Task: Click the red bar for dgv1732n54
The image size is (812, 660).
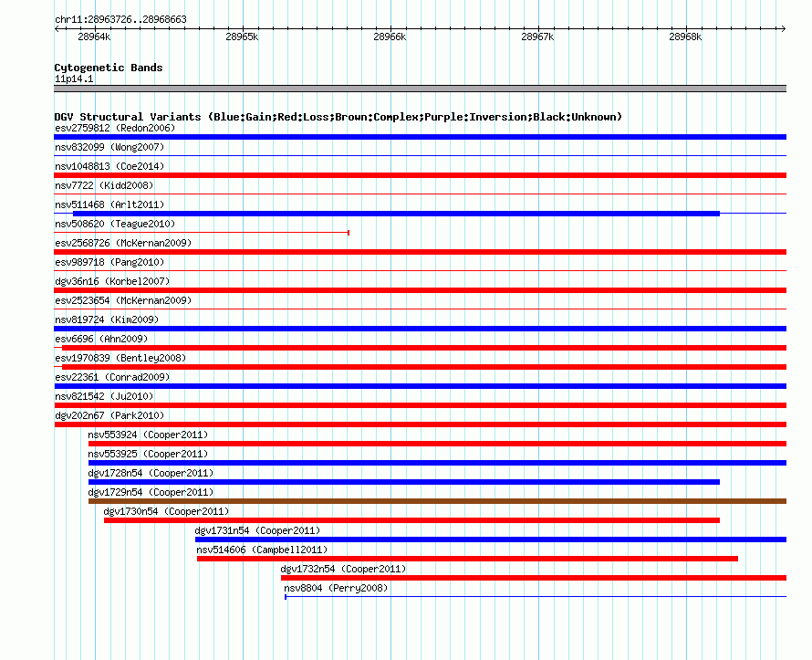Action: click(534, 578)
